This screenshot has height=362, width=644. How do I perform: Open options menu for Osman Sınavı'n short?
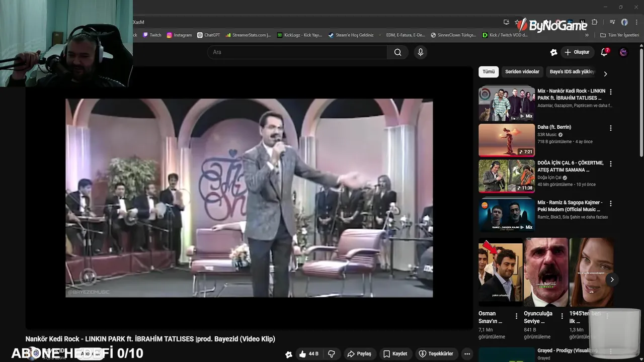click(x=516, y=316)
